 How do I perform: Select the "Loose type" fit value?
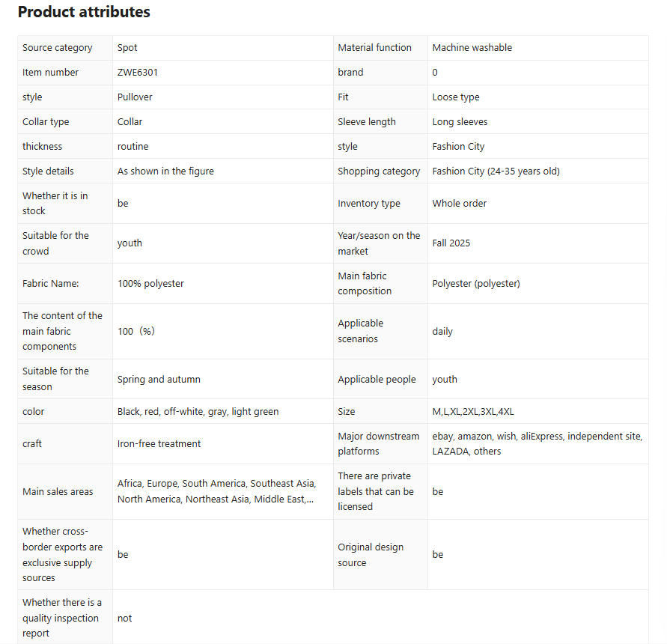point(456,97)
